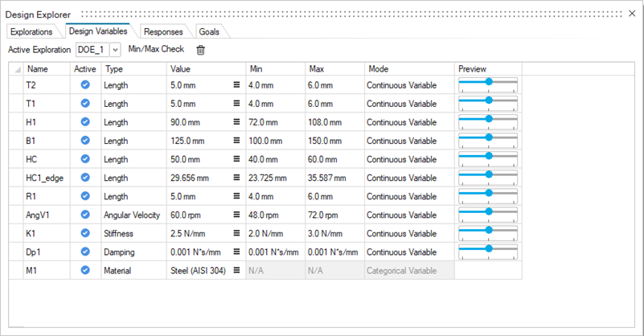Click the trash icon to delete design variable
Viewport: 644px width, 336px height.
(x=201, y=50)
